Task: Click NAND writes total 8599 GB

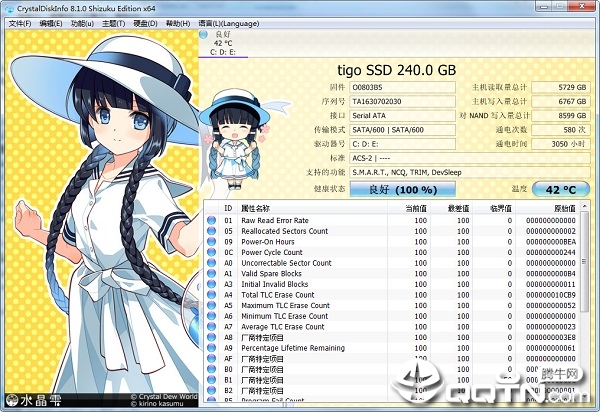Action: 561,116
